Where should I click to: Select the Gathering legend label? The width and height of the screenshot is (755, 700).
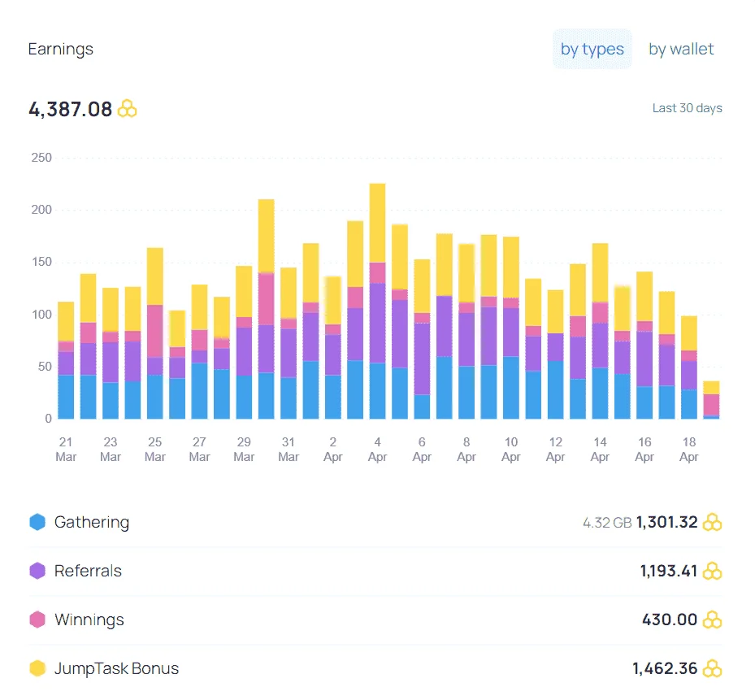pos(92,522)
